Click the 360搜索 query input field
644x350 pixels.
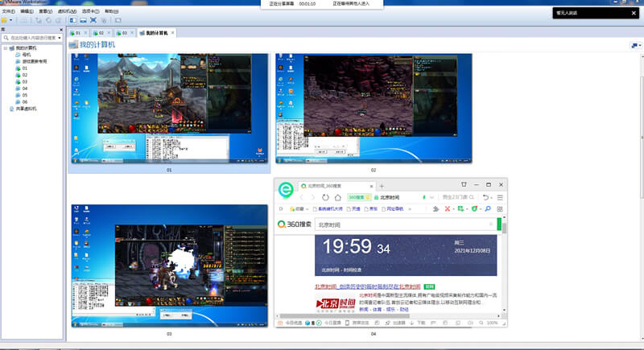(405, 224)
